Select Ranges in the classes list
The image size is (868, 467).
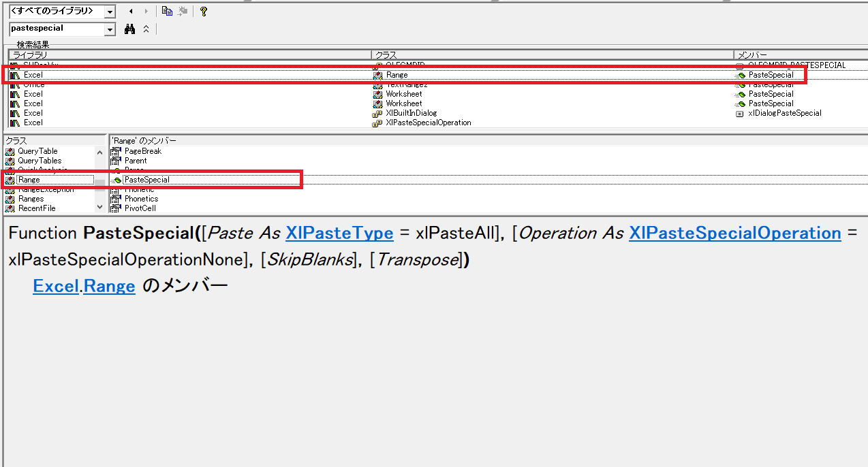31,199
